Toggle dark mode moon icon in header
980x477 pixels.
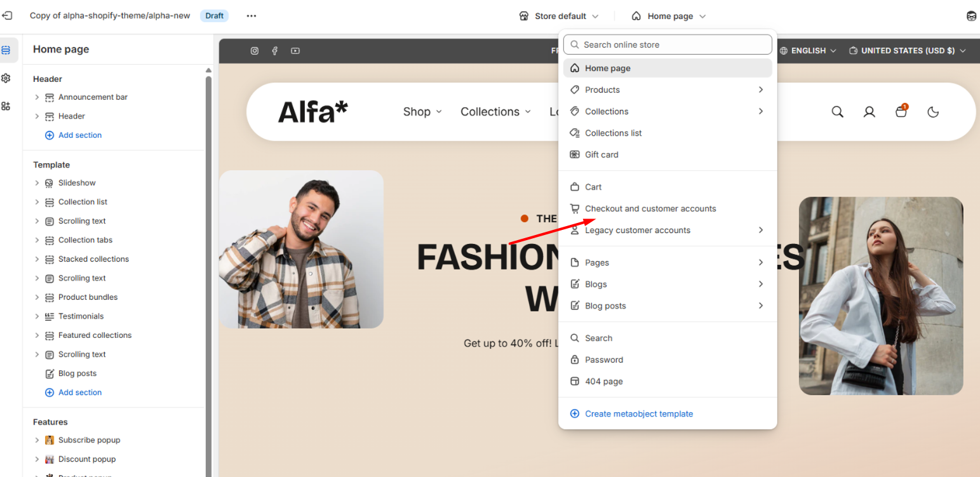coord(933,112)
